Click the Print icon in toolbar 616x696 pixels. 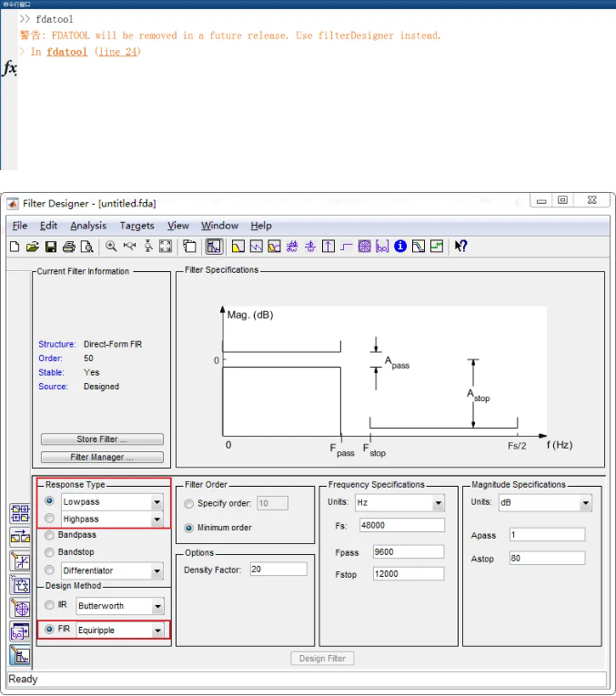[x=69, y=247]
